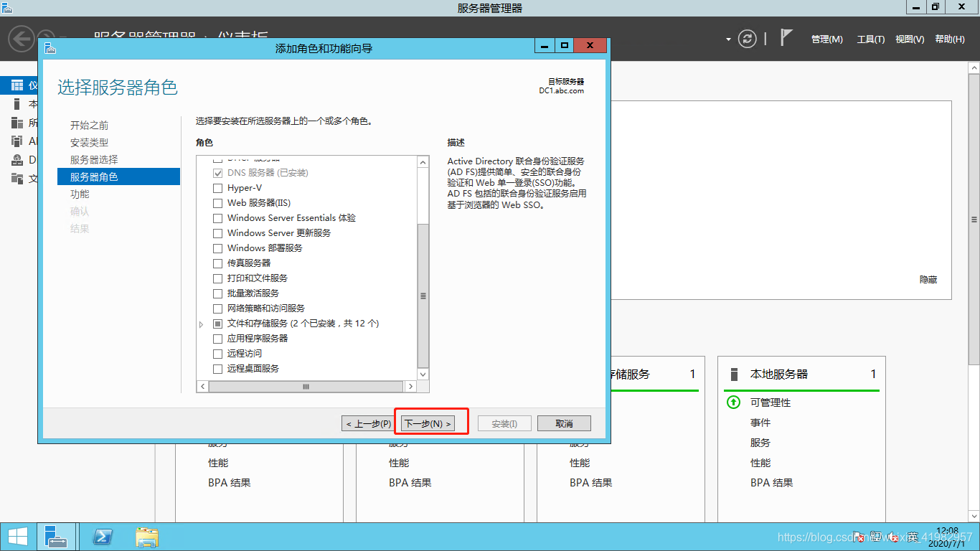Click the Start button on taskbar

pyautogui.click(x=17, y=537)
